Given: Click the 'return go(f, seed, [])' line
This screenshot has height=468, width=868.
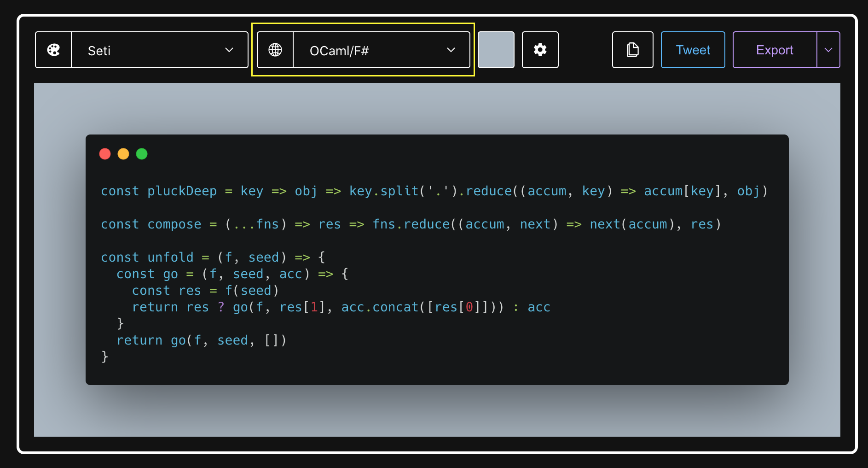Looking at the screenshot, I should (x=202, y=340).
